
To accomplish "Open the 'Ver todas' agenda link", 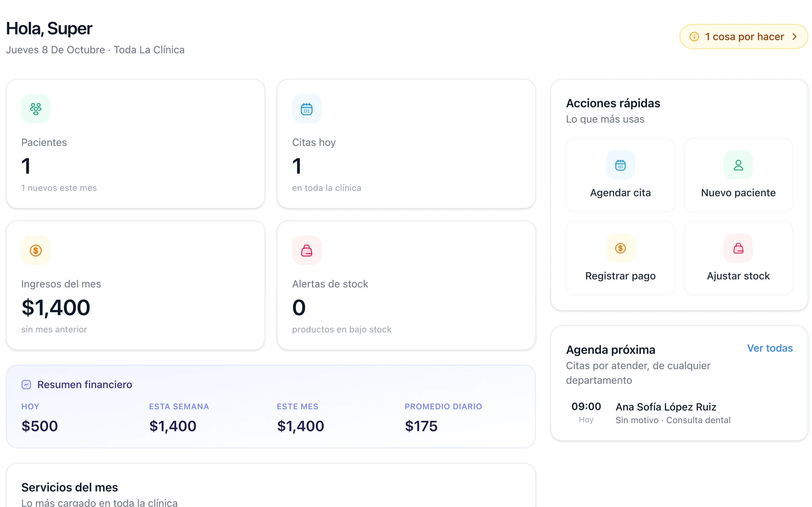I will click(x=770, y=348).
